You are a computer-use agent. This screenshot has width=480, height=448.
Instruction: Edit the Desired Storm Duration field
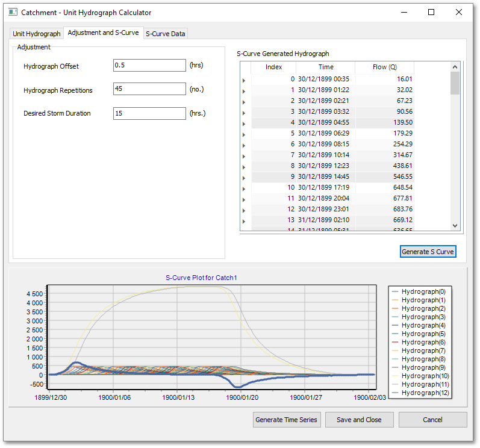(x=149, y=113)
